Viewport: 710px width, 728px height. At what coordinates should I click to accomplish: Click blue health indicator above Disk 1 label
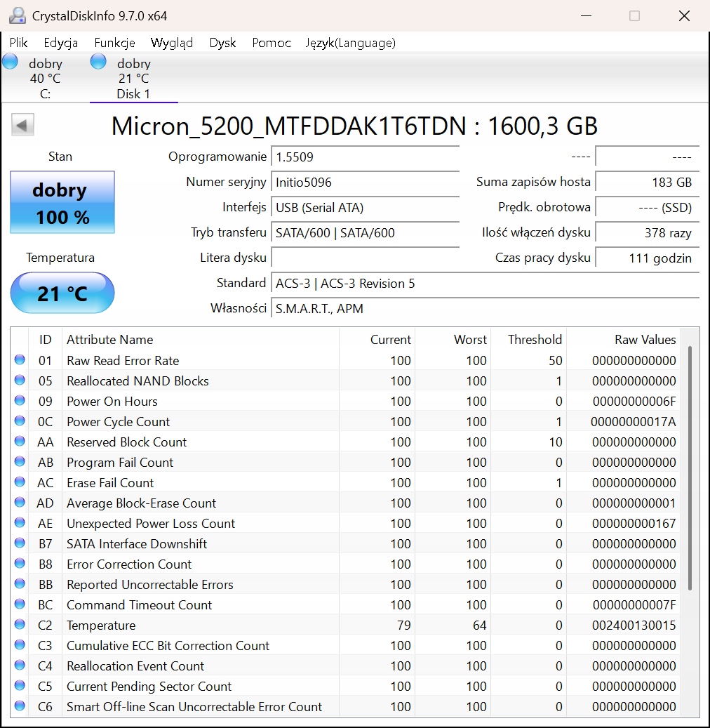98,61
